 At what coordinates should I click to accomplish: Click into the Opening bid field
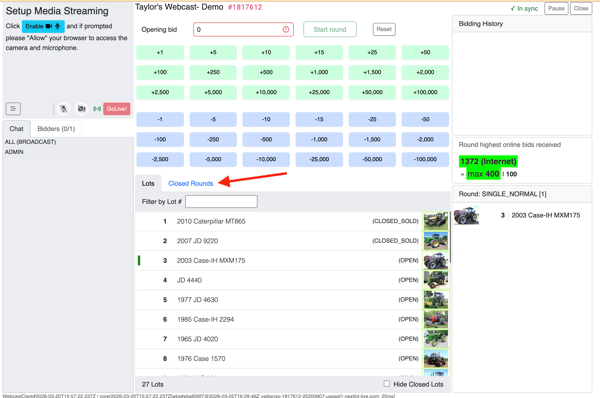coord(243,29)
